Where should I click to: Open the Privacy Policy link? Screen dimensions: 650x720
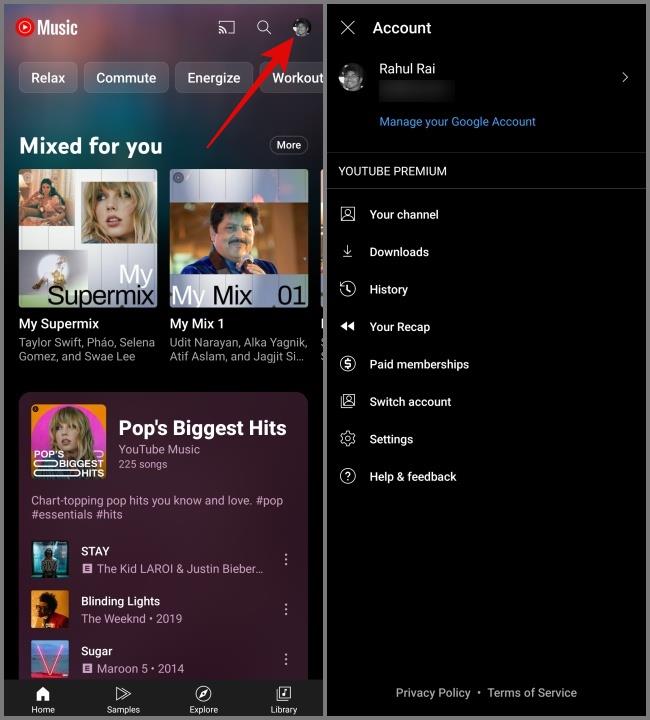433,692
